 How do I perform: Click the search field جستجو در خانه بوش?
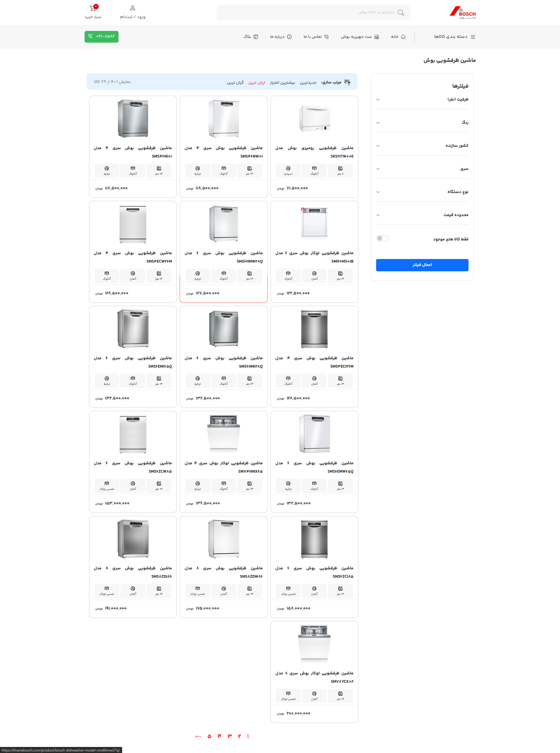313,12
